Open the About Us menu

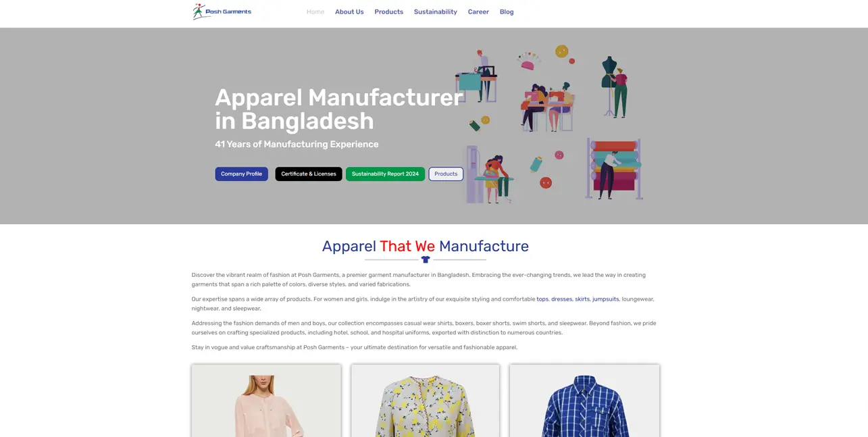349,11
